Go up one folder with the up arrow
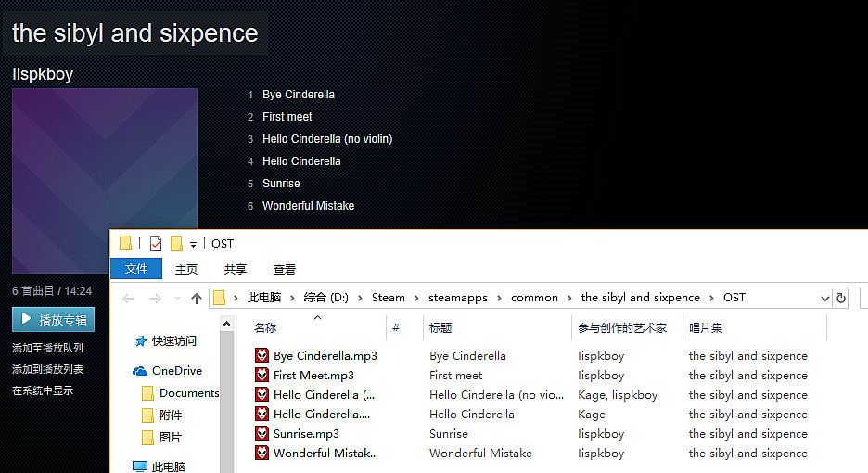Screen dimensions: 868x473 pos(197,298)
